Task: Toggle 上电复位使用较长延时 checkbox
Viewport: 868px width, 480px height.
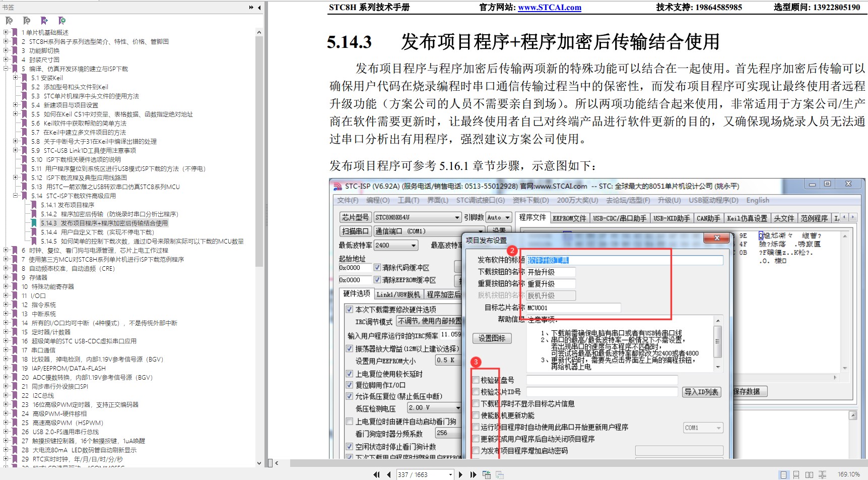Action: (350, 374)
